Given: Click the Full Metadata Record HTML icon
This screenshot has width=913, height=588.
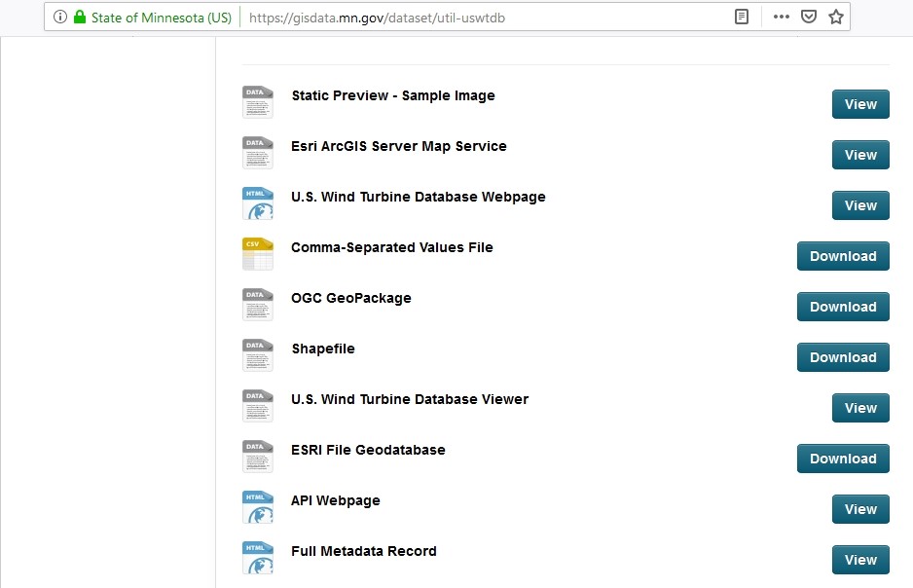Looking at the screenshot, I should [x=257, y=558].
